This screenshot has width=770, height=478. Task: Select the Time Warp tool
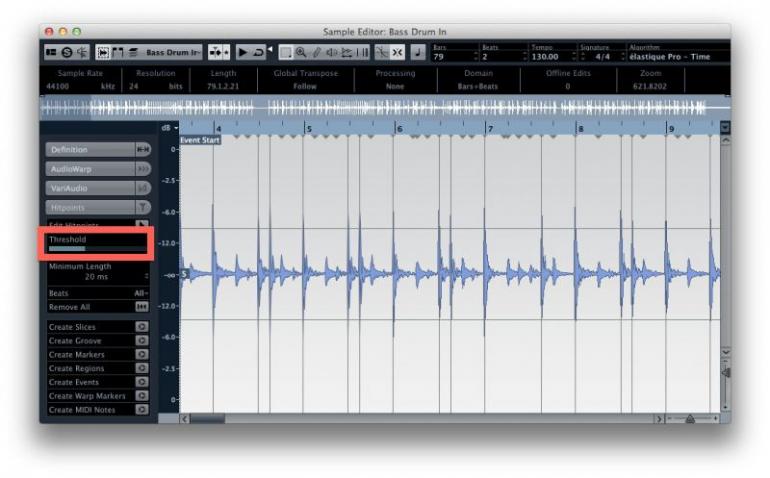coord(362,52)
